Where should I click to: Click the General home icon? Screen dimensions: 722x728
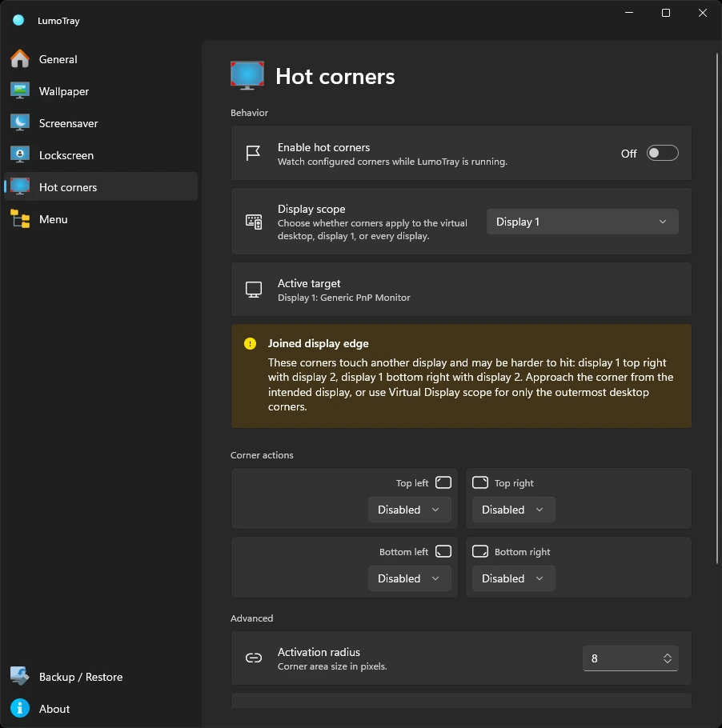[20, 59]
